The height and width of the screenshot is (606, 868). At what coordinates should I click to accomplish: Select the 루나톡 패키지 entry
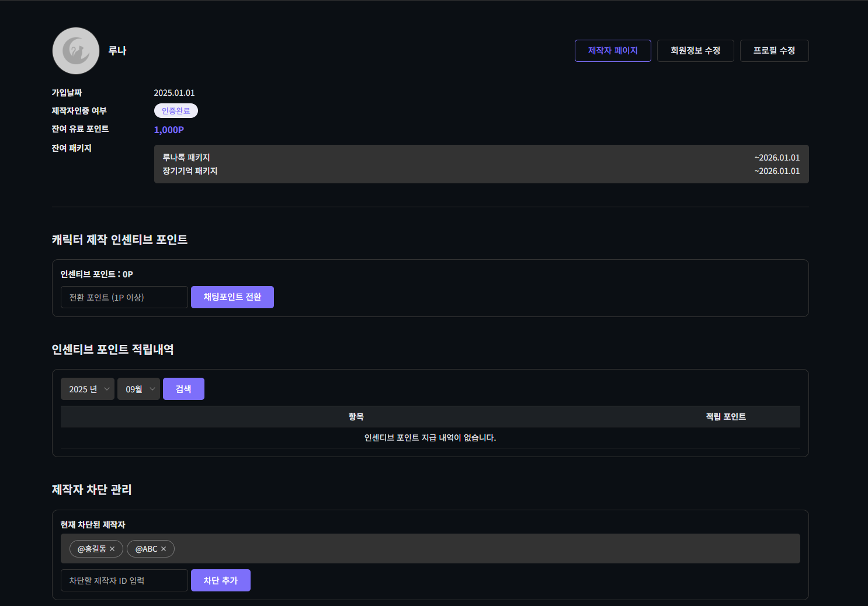(186, 158)
